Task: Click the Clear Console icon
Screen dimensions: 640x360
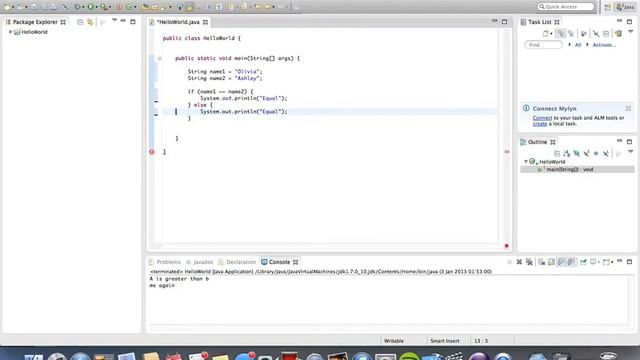Action: click(x=542, y=262)
